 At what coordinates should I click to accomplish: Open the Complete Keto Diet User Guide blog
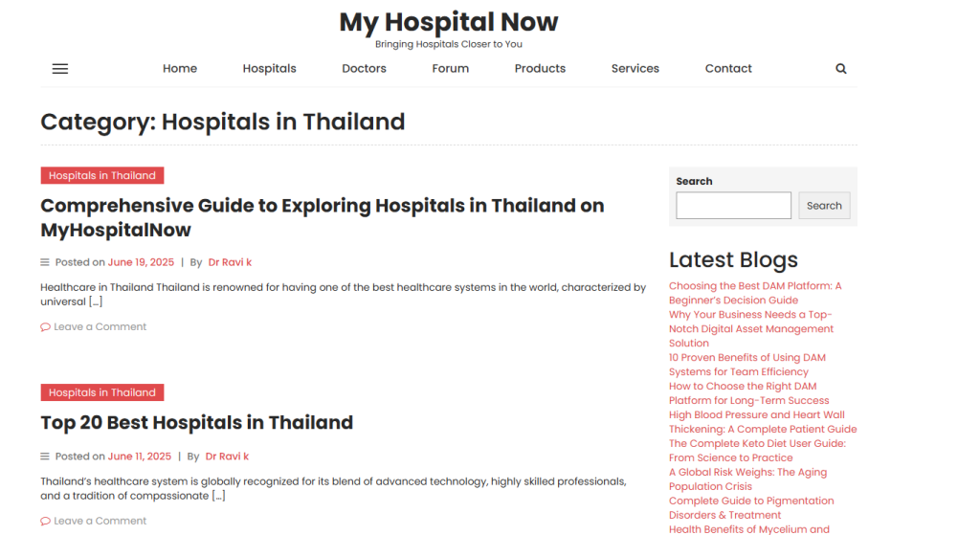coord(757,451)
